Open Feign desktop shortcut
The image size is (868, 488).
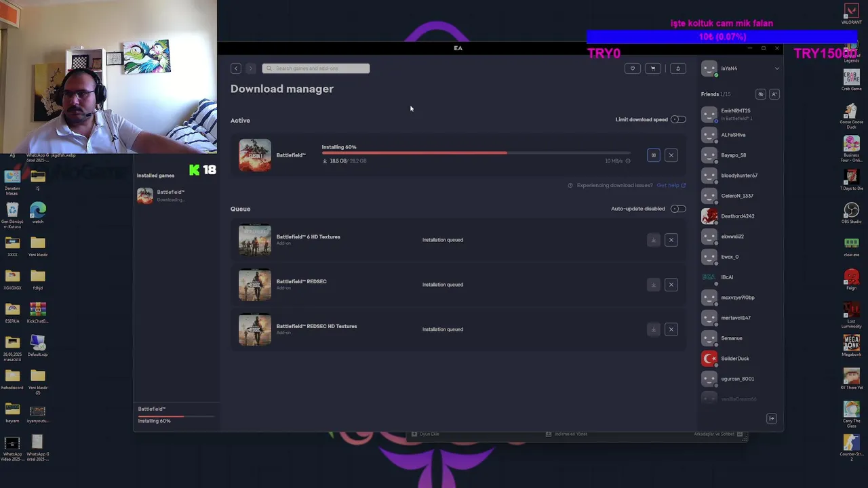(x=851, y=279)
